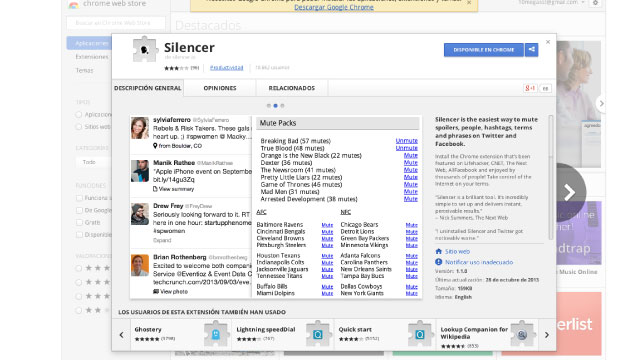Image resolution: width=634 pixels, height=360 pixels.
Task: Click the Quick start extension icon
Action: point(420,334)
